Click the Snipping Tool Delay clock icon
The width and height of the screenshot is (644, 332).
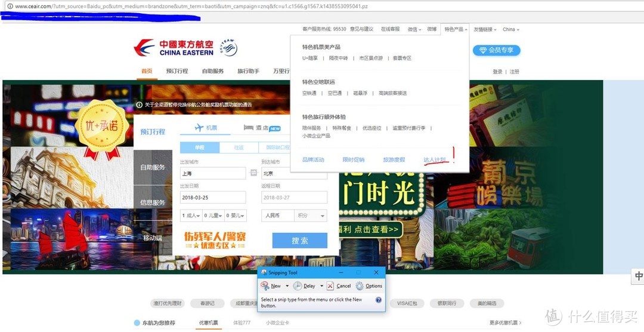298,286
